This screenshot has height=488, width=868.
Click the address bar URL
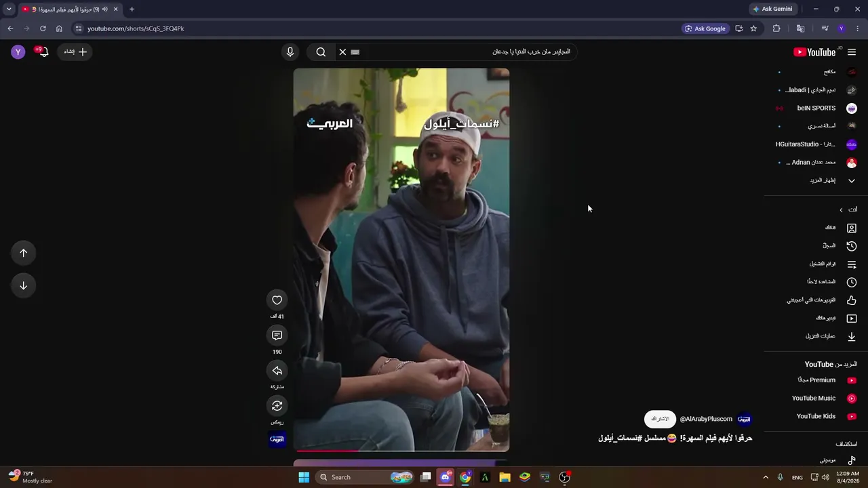pos(136,28)
